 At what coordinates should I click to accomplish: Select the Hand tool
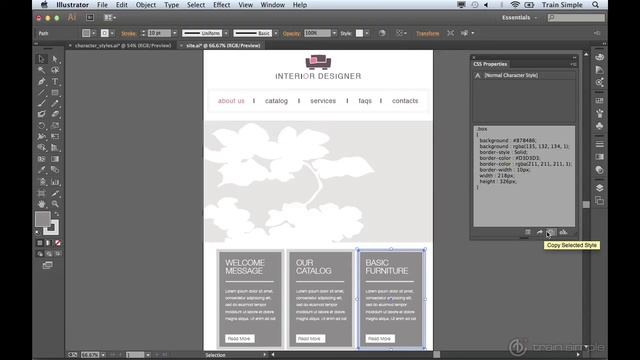[x=41, y=204]
